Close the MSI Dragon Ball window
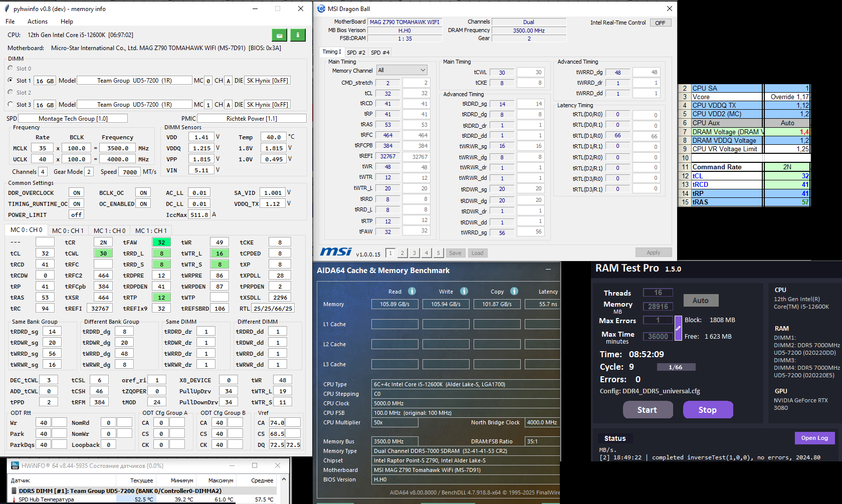 669,9
